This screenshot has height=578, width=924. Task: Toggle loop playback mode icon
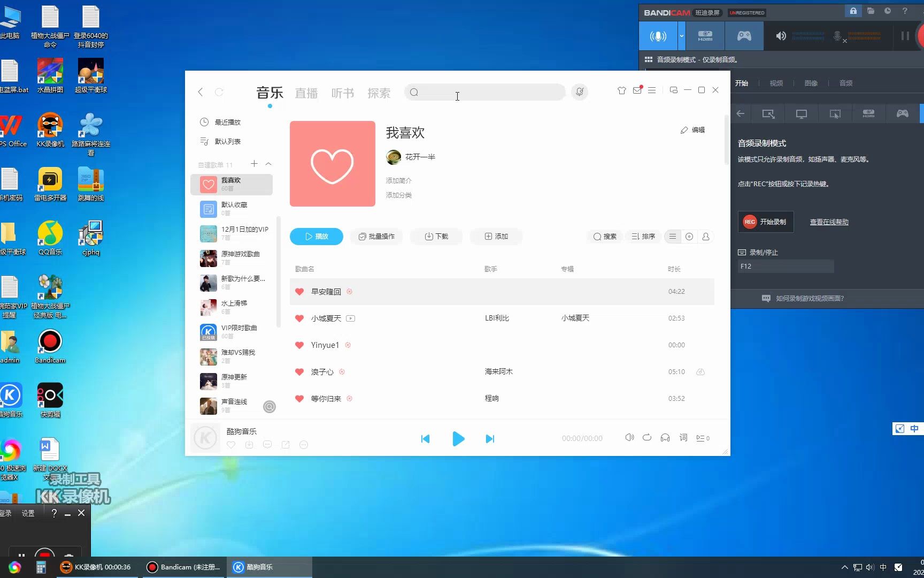pyautogui.click(x=647, y=438)
